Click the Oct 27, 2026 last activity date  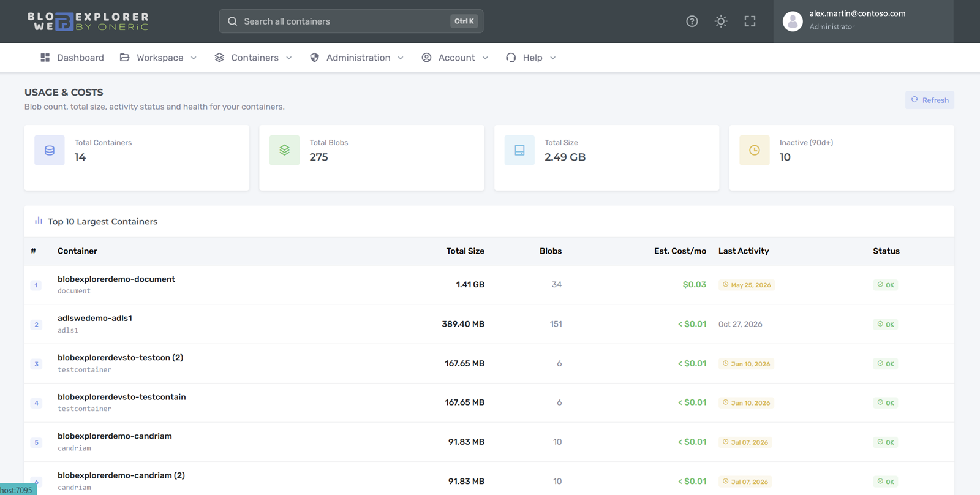pyautogui.click(x=741, y=324)
